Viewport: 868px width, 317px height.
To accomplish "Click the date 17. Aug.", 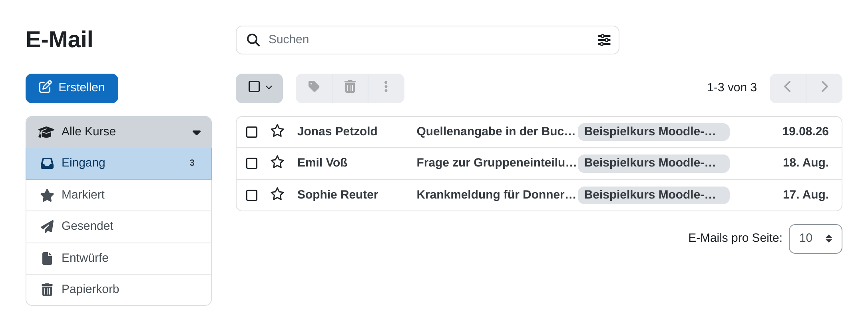I will pos(806,195).
